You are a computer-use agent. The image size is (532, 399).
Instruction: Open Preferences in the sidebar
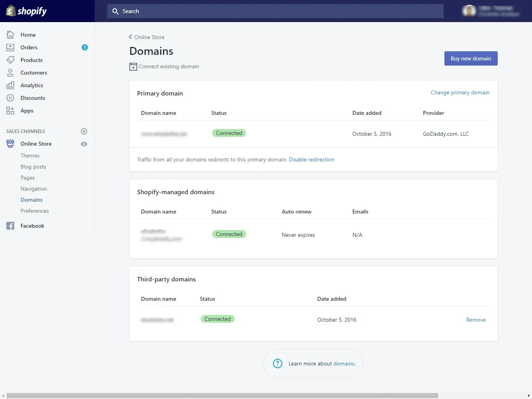[35, 211]
